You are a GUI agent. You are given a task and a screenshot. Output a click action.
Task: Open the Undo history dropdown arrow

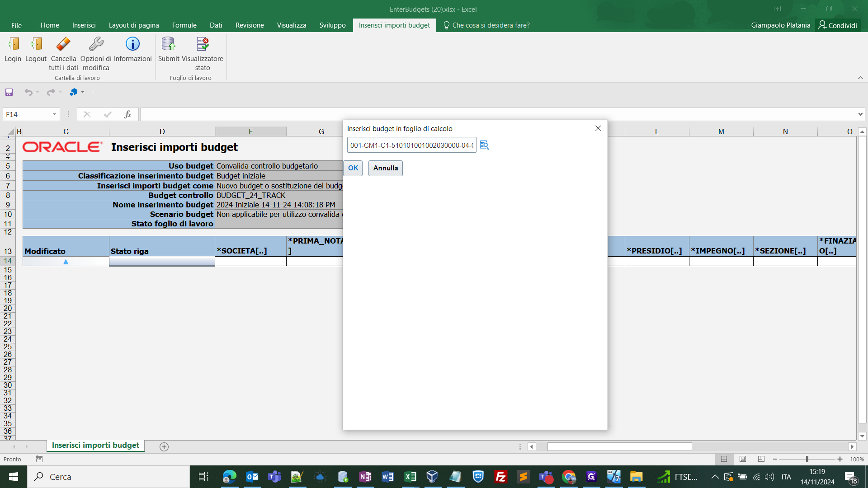pos(37,92)
